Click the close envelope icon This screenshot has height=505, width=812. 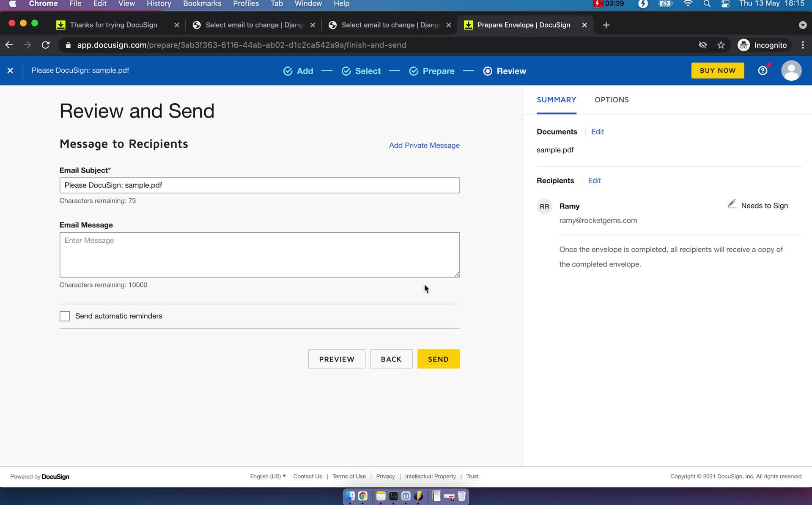tap(10, 70)
